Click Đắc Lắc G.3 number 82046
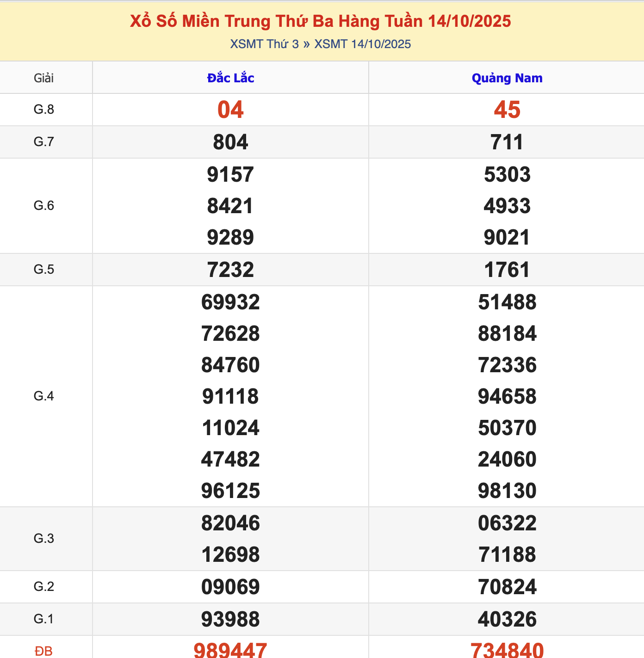 pos(230,523)
